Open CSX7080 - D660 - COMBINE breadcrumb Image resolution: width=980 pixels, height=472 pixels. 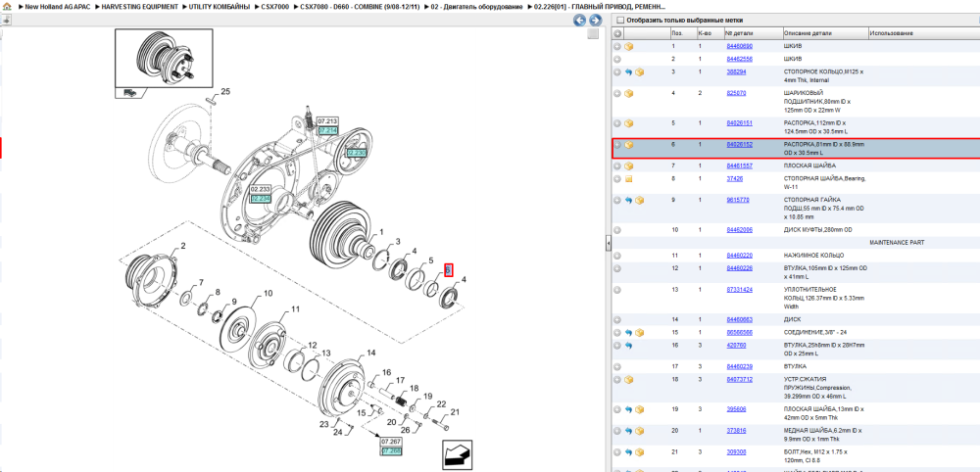(x=360, y=6)
